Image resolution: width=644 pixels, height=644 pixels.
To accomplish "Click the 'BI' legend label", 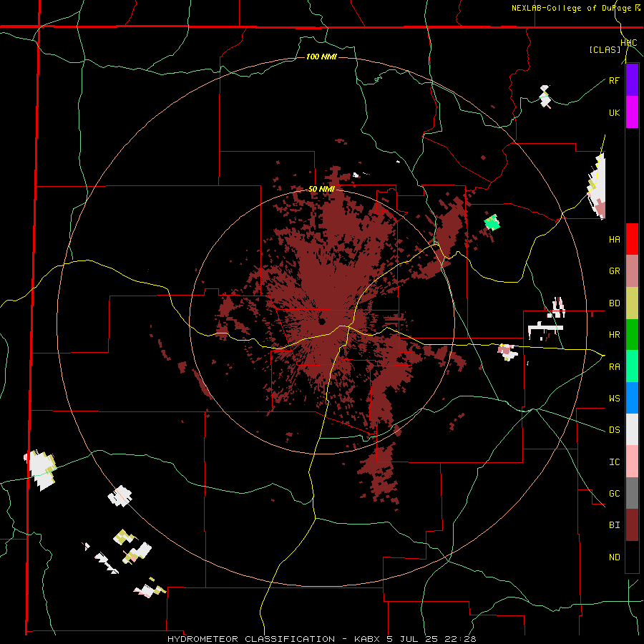I will [614, 525].
